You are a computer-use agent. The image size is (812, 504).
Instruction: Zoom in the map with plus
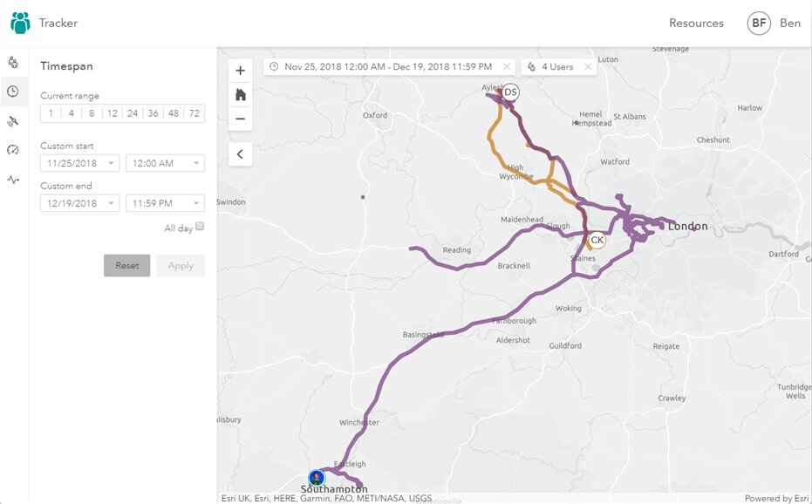(x=241, y=71)
